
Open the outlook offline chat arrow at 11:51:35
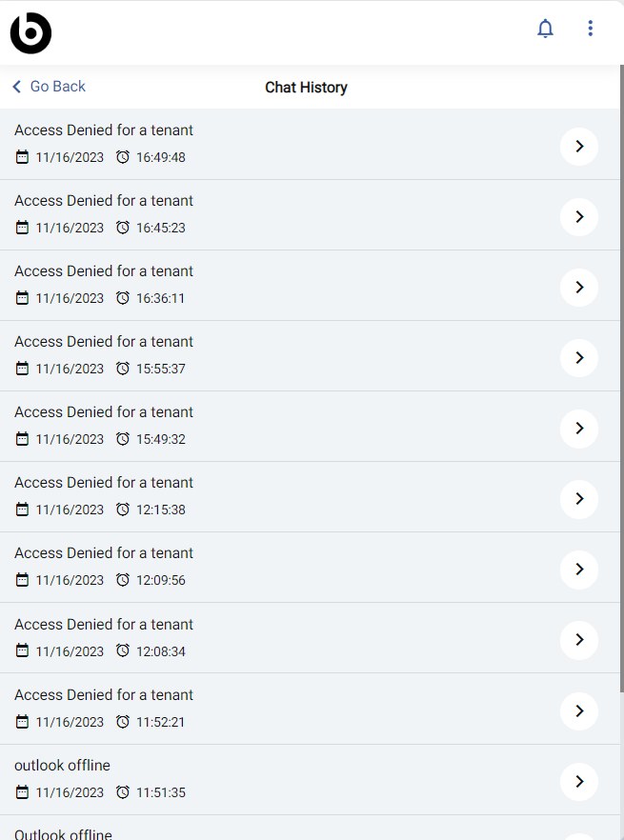coord(579,782)
